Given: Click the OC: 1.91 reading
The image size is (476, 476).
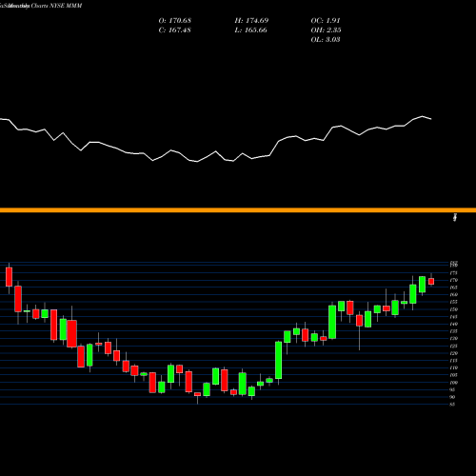Looking at the screenshot, I should point(326,21).
